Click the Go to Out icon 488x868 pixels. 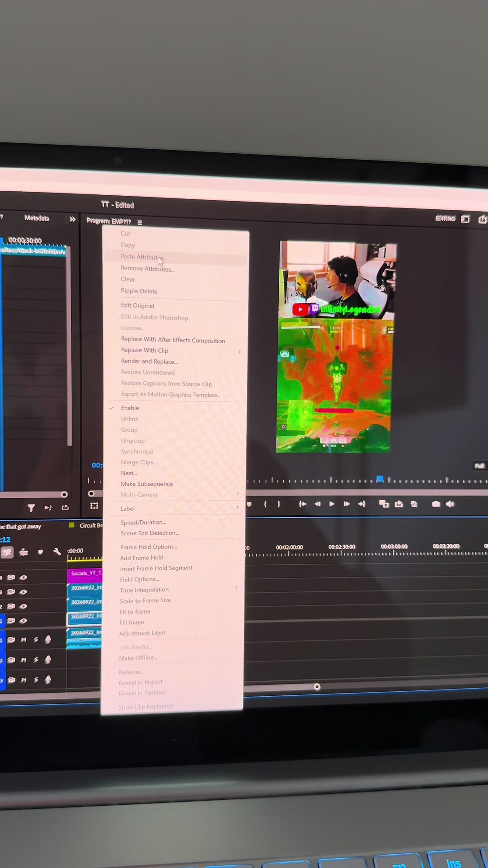point(362,504)
